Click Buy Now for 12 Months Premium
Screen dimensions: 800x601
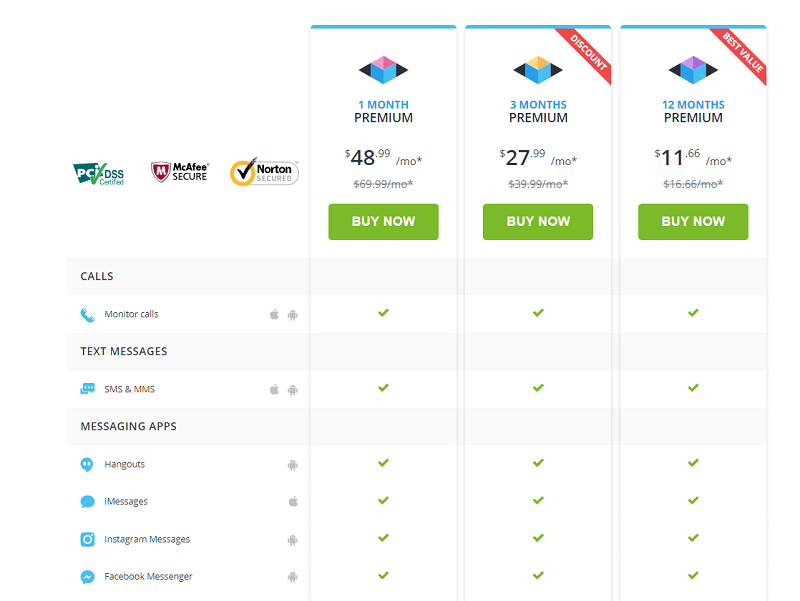(693, 222)
